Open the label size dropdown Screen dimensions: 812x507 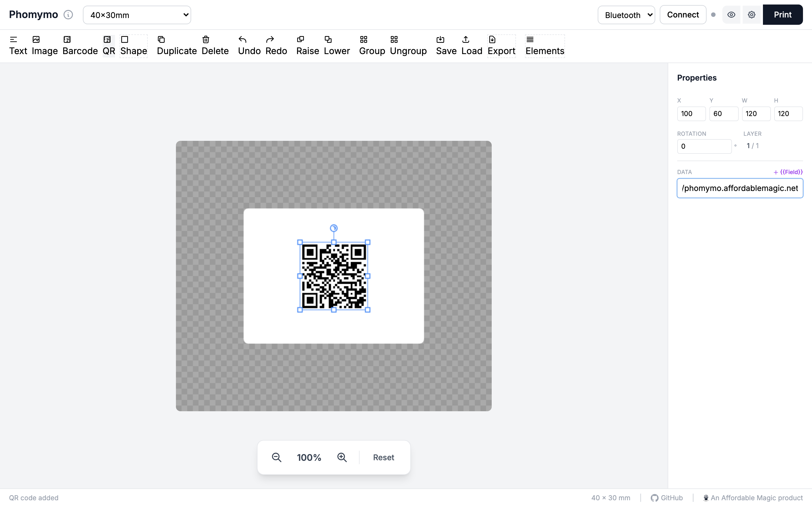(x=137, y=15)
